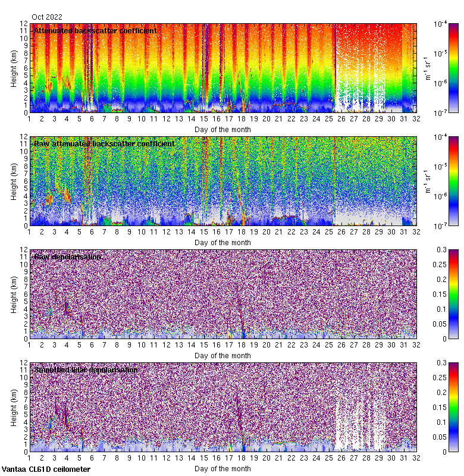This screenshot has height=476, width=464.
Task: Click the m⁻¹ sr⁻¹ unit label beside top colorbar
Action: pyautogui.click(x=427, y=68)
